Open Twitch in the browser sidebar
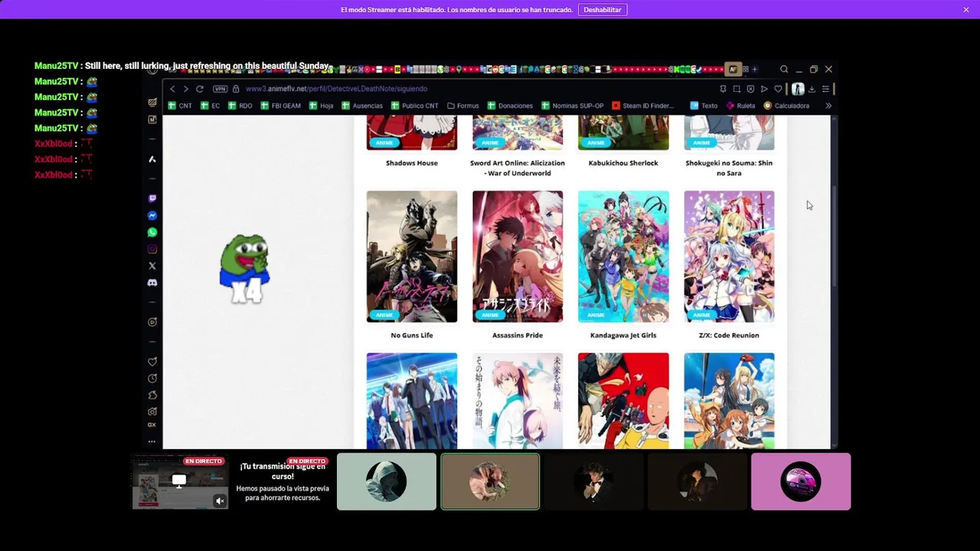The image size is (980, 551). coord(152,198)
